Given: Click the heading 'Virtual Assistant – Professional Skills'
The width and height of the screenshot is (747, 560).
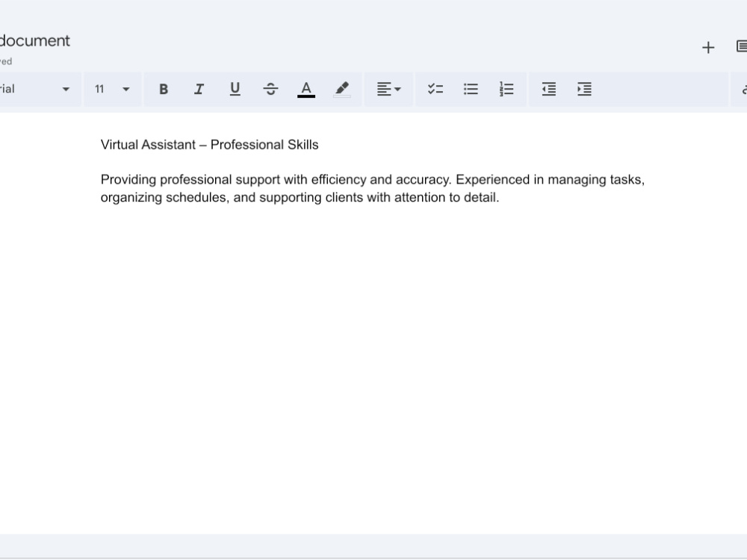Looking at the screenshot, I should tap(210, 145).
